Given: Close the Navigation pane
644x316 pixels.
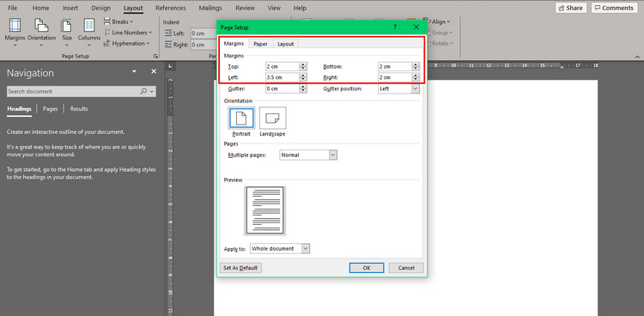Looking at the screenshot, I should 154,71.
